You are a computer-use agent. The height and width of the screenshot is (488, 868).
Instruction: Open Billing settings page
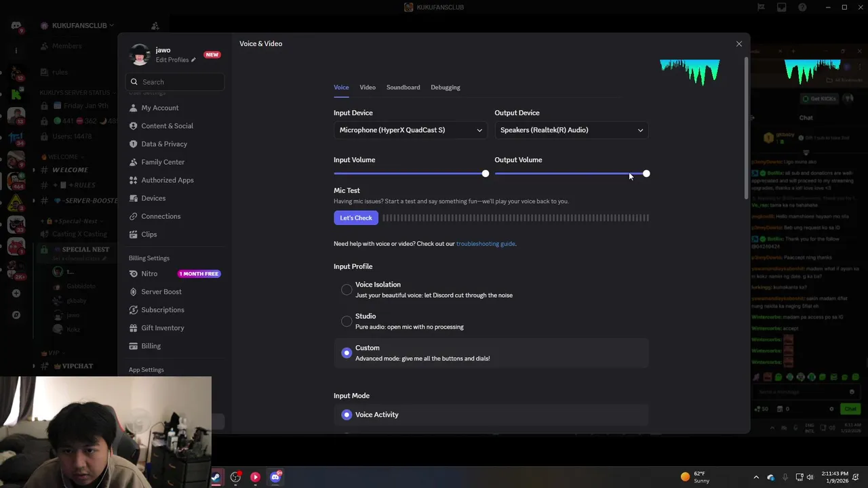(151, 346)
